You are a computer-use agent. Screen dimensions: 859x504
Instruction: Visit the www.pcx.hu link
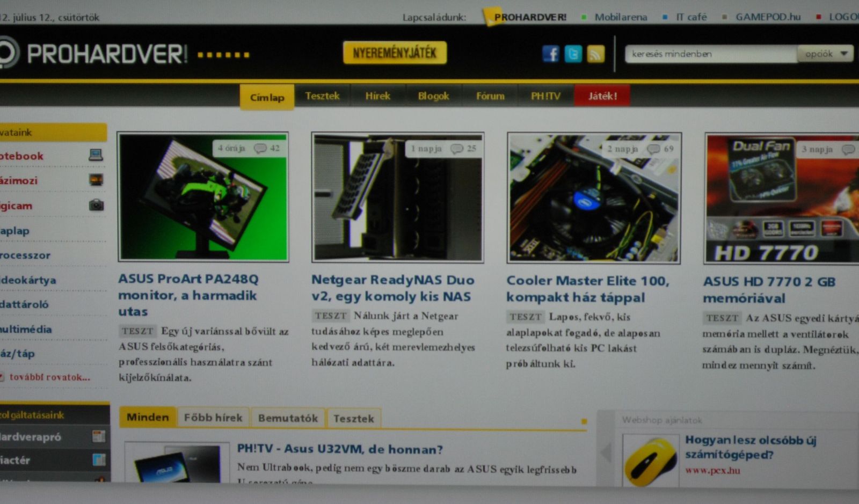coord(712,471)
